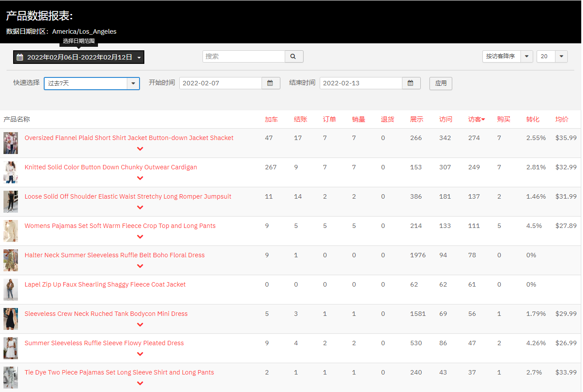Sort by 转化 column header
This screenshot has width=583, height=392.
click(533, 119)
